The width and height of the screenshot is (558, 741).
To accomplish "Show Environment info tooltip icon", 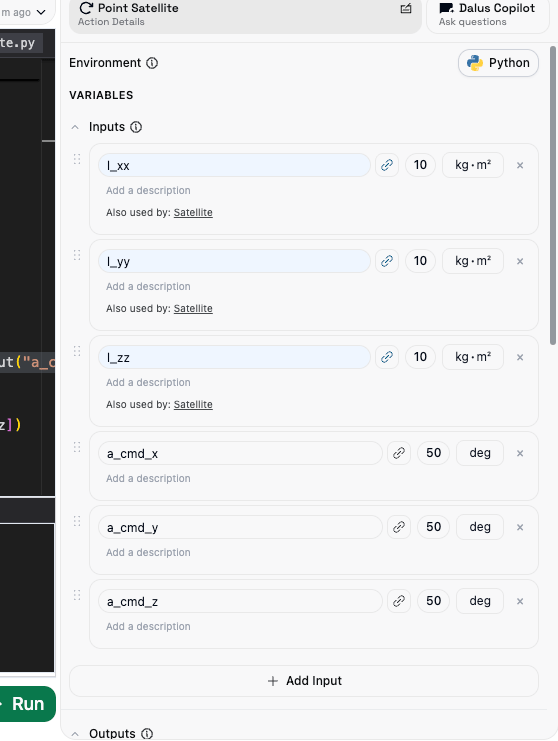I will point(152,63).
